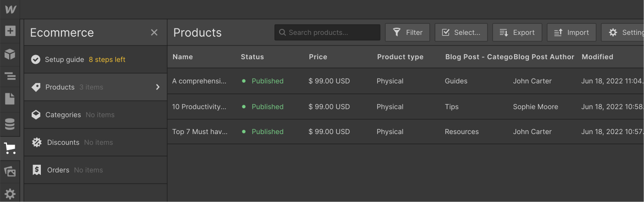Open the Assets images icon

(10, 172)
